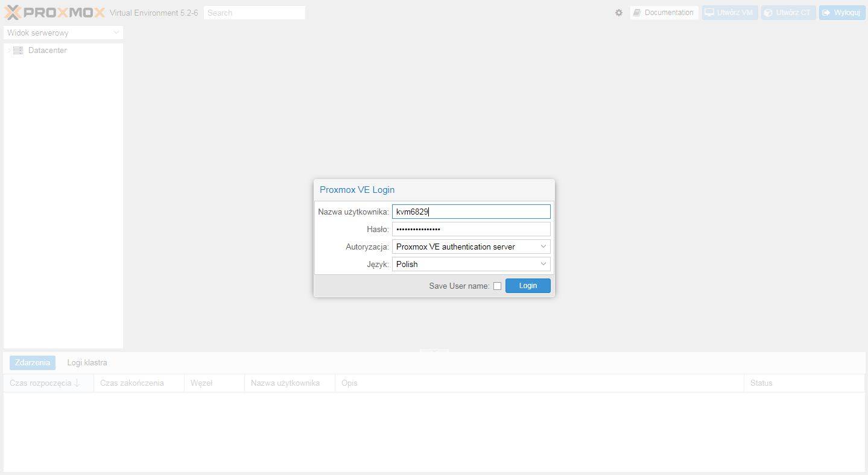Open the settings gear icon
868x475 pixels.
coord(619,13)
